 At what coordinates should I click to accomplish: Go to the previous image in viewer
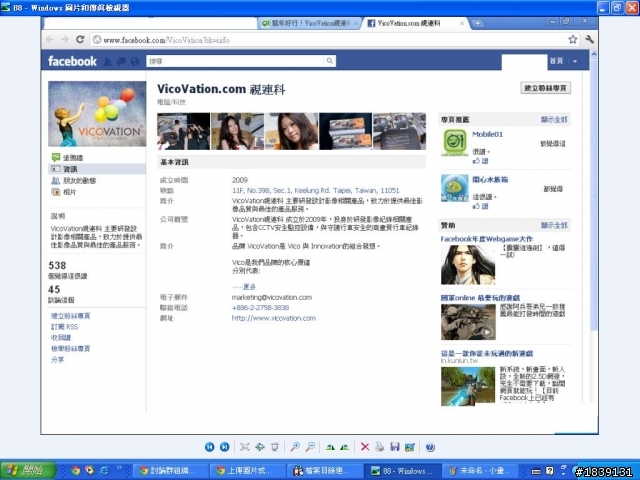pyautogui.click(x=209, y=447)
